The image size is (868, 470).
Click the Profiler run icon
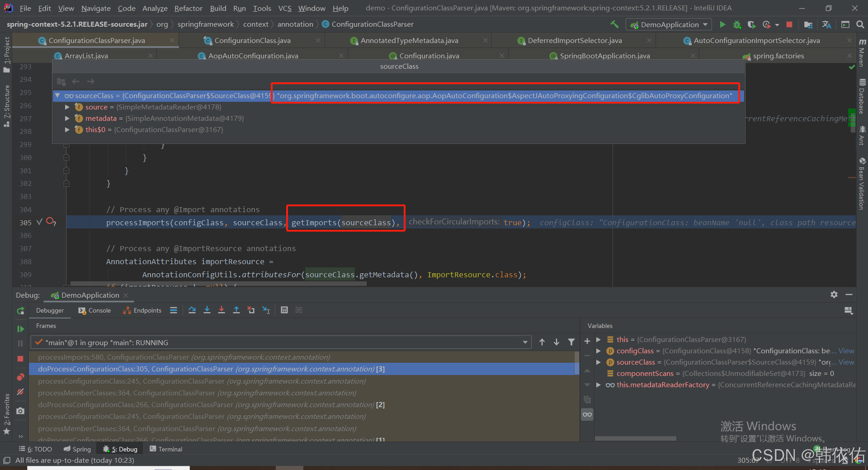tap(766, 24)
